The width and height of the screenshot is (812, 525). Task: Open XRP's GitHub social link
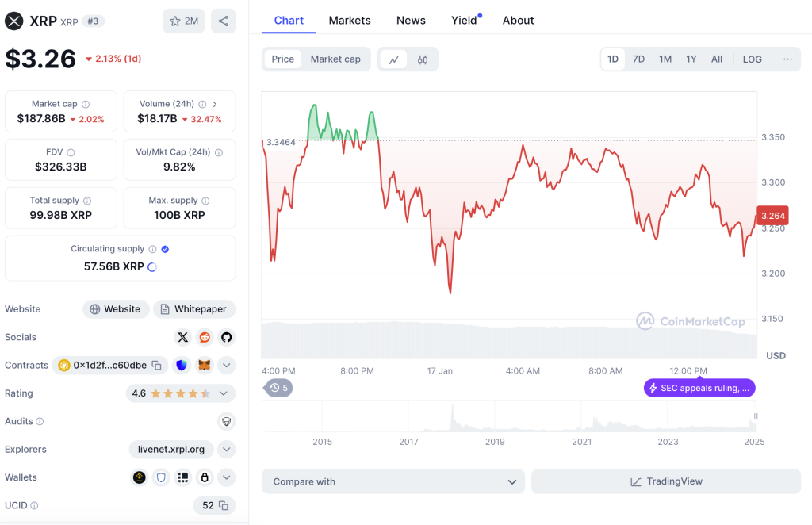226,337
